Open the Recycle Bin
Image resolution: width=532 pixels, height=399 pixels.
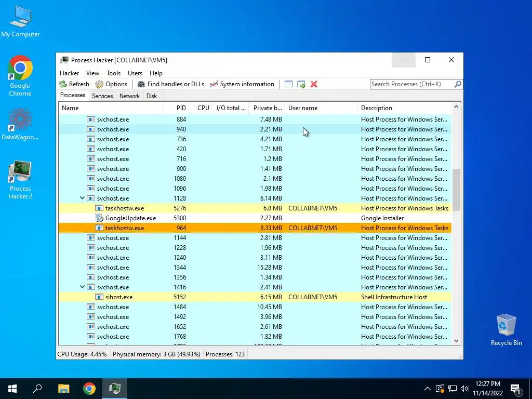click(x=506, y=330)
